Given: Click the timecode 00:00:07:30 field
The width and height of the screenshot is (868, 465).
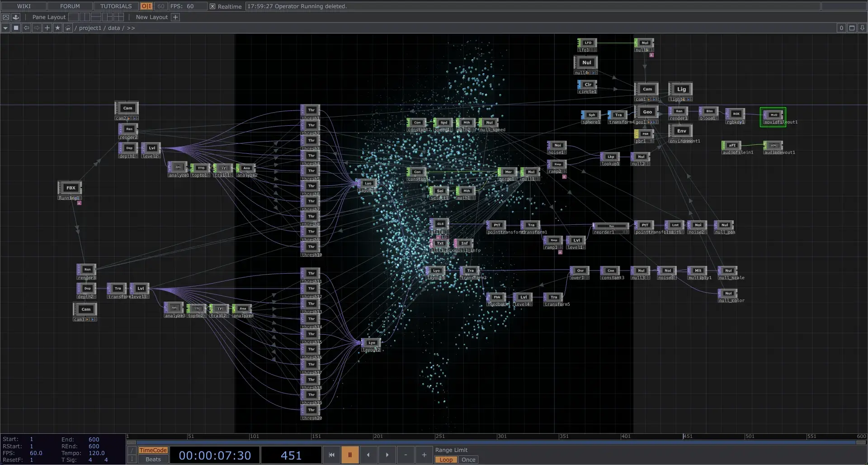Looking at the screenshot, I should click(215, 455).
